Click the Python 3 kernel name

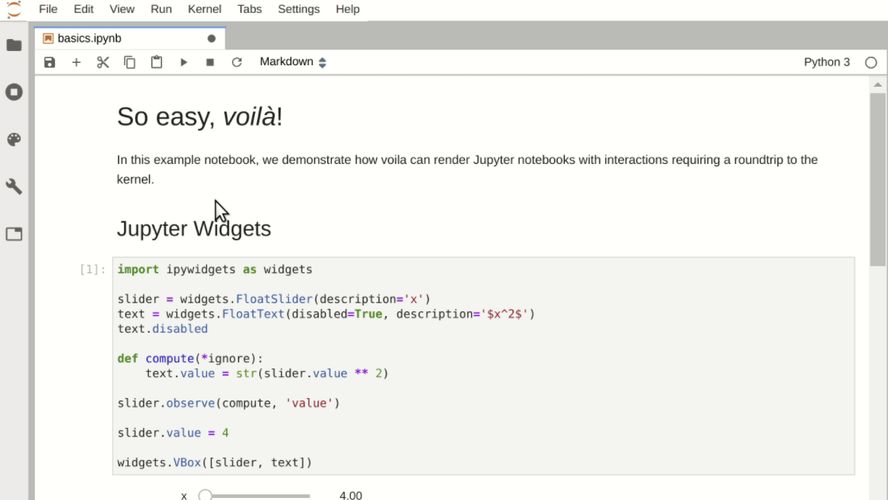click(x=826, y=62)
